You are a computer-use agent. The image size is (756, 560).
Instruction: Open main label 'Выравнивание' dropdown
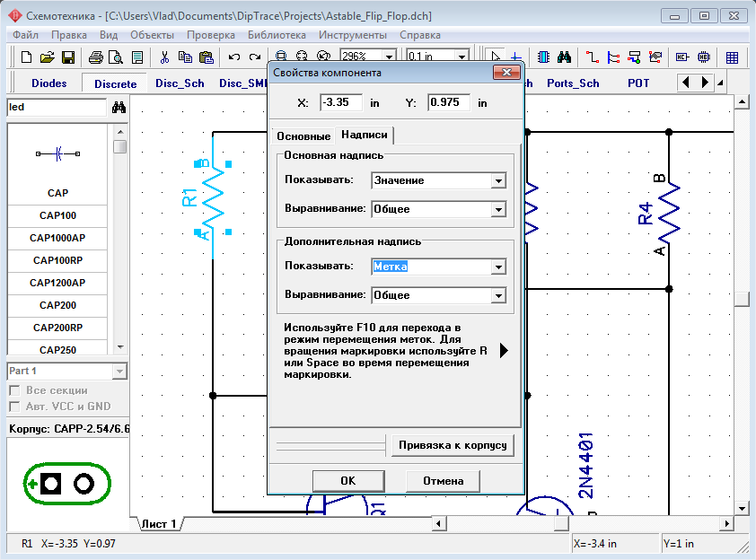click(x=498, y=209)
